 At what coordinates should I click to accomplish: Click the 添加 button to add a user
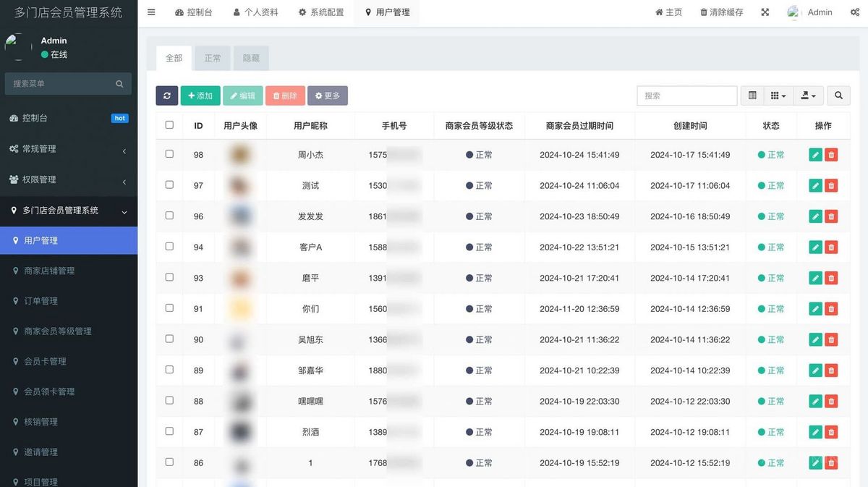[200, 95]
